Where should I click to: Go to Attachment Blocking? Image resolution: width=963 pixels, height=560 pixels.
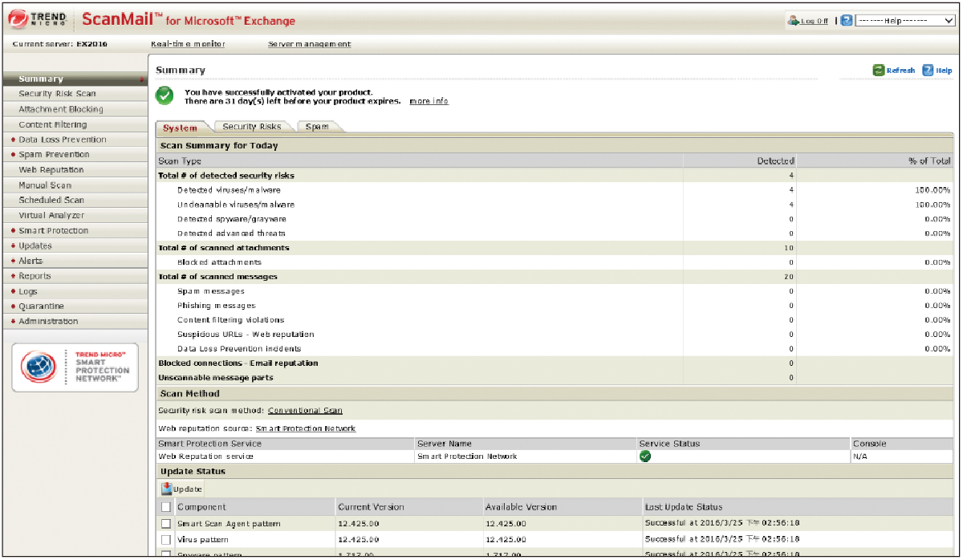coord(75,109)
